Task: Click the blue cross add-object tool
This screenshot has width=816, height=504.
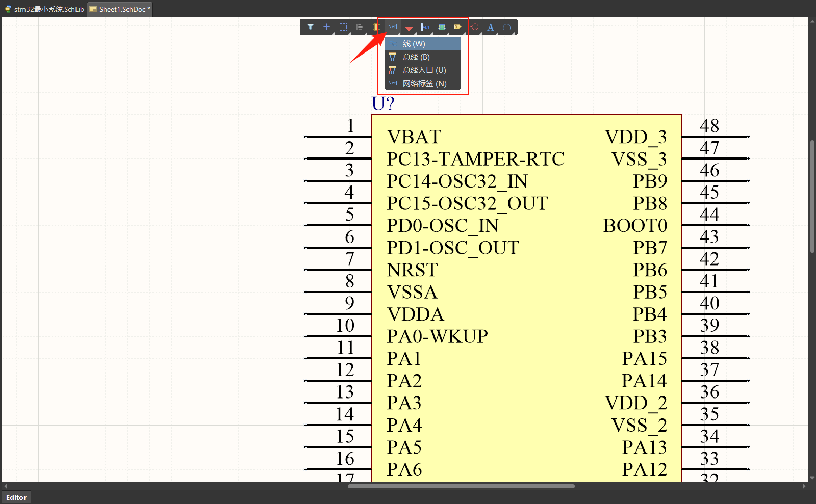Action: point(326,27)
